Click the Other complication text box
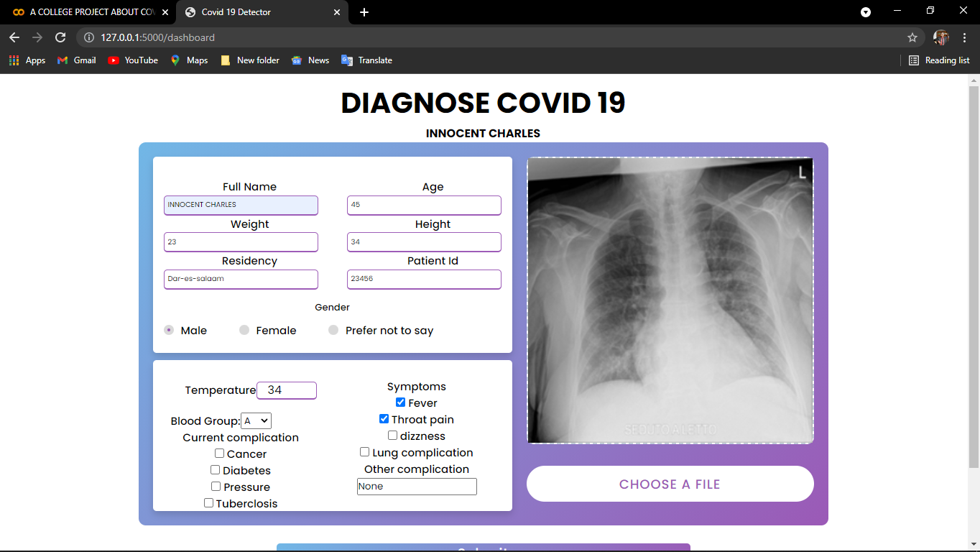Screen dimensions: 980x552 [x=417, y=487]
